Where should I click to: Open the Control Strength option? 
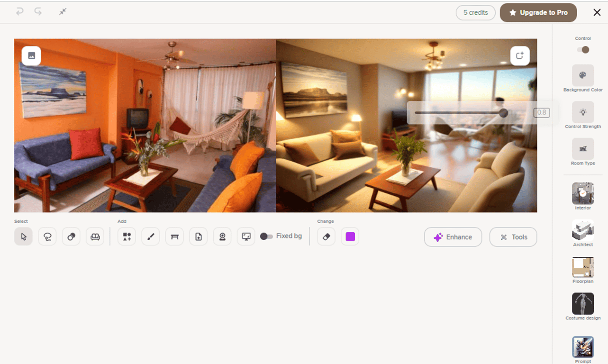583,112
